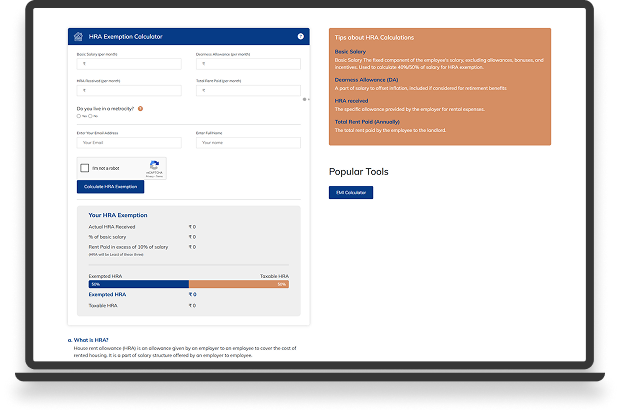620x412 pixels.
Task: Focus the HRA Received per month field
Action: click(x=129, y=91)
